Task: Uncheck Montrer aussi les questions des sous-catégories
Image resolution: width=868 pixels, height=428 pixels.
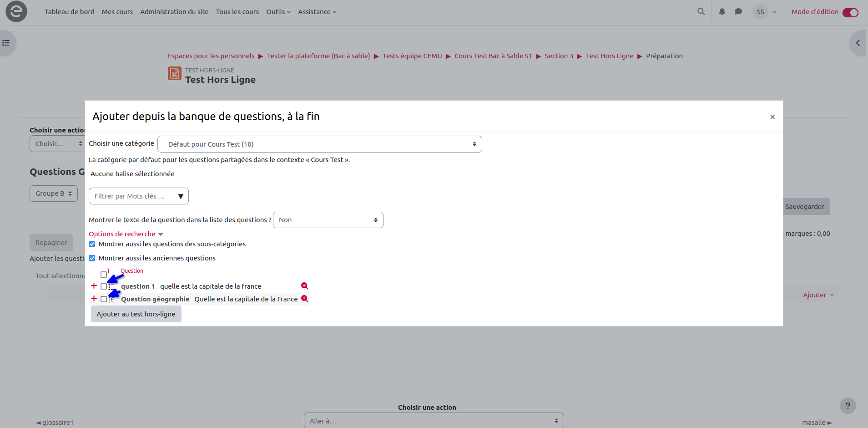Action: click(x=92, y=244)
